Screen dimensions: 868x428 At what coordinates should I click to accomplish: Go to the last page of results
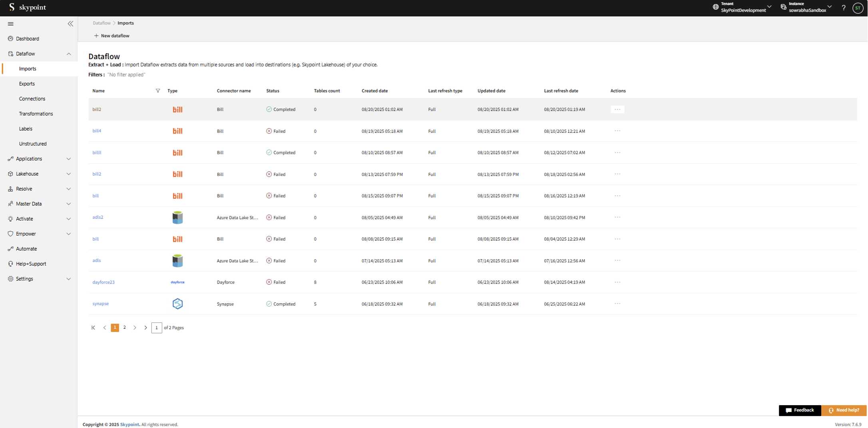[x=145, y=328]
